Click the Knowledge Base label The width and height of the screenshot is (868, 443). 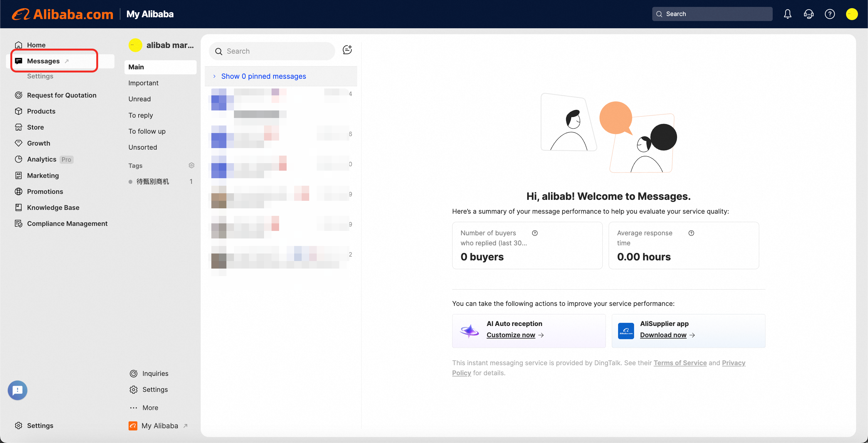[x=53, y=207]
